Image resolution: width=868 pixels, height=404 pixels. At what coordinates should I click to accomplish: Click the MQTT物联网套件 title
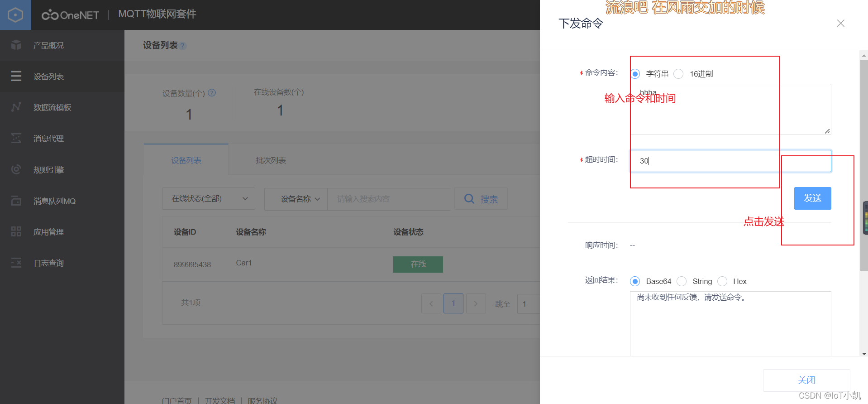(x=157, y=14)
